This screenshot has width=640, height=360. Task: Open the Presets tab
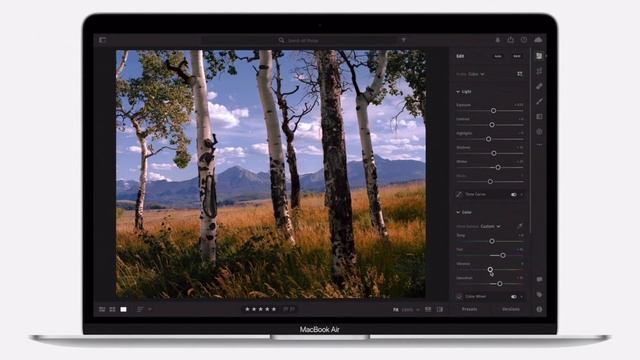[x=469, y=309]
